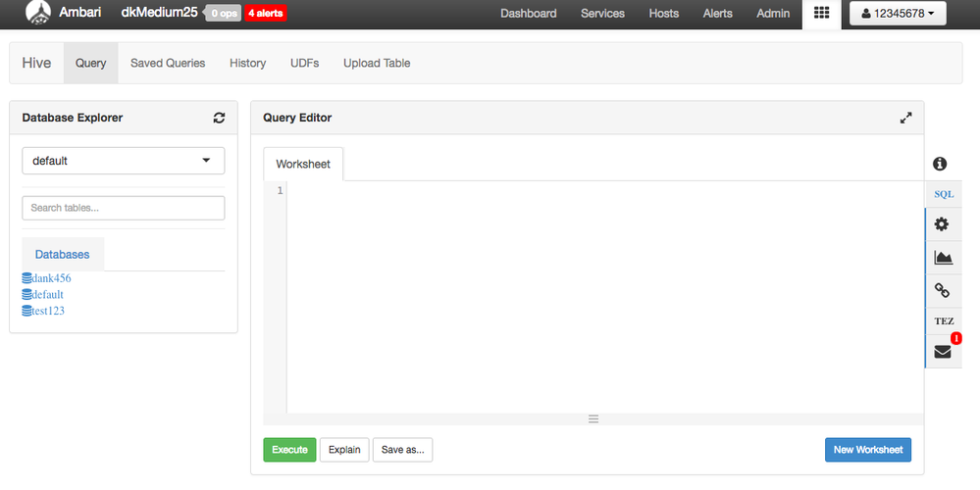
Task: Click the dkMedium25 cluster name
Action: (x=159, y=12)
